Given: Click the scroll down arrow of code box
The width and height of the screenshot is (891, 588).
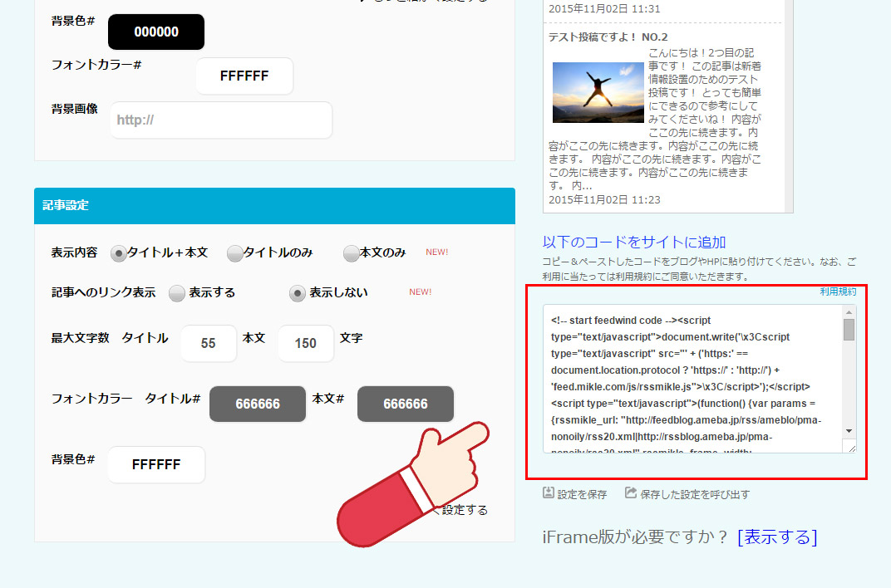Looking at the screenshot, I should 849,431.
